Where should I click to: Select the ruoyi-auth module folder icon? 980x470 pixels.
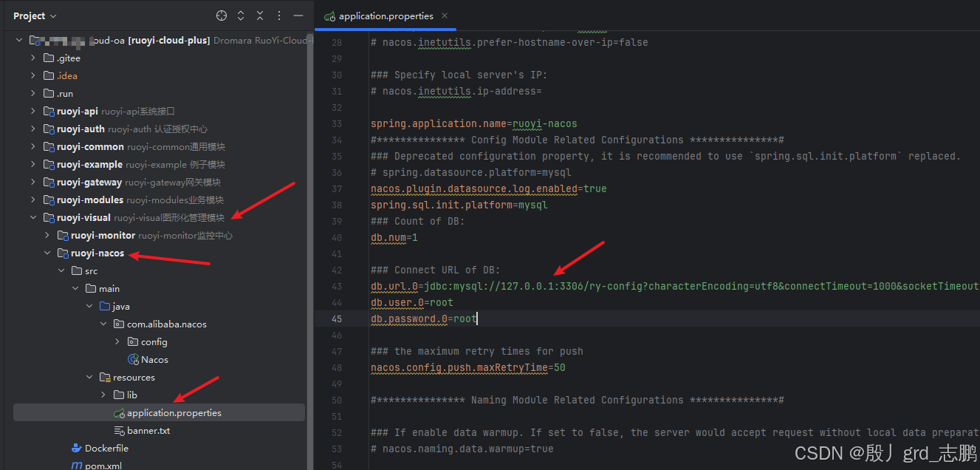49,129
